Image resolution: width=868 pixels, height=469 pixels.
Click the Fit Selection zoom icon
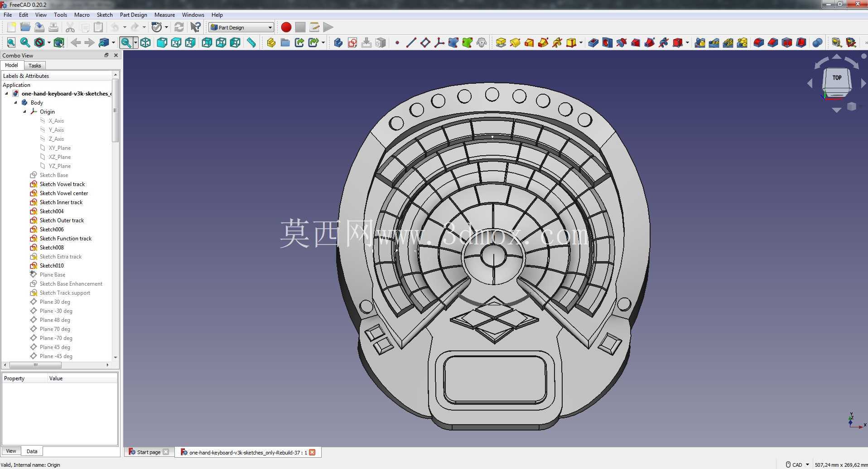pos(25,43)
